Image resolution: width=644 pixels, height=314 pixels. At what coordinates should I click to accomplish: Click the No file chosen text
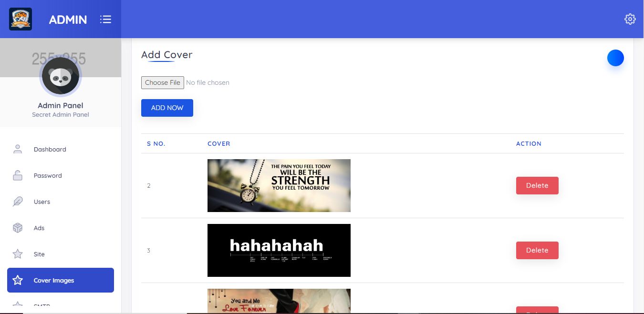pyautogui.click(x=208, y=82)
